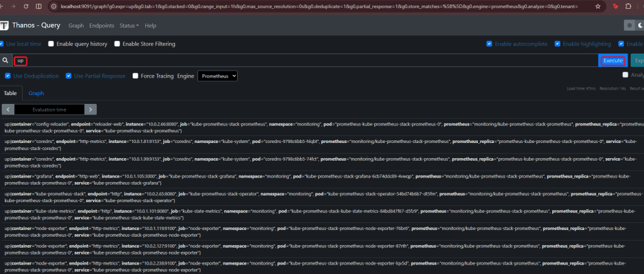Open the Graph nav menu item
Image resolution: width=644 pixels, height=274 pixels.
click(76, 25)
